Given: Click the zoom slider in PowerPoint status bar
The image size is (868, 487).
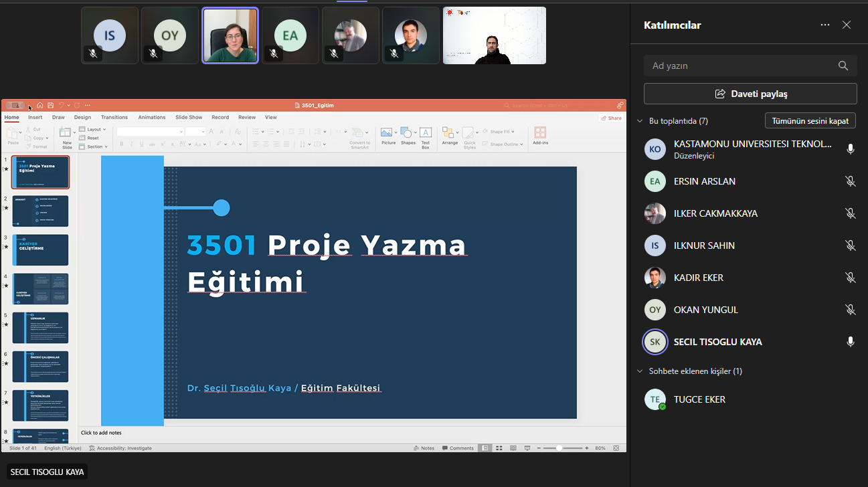Looking at the screenshot, I should point(559,448).
